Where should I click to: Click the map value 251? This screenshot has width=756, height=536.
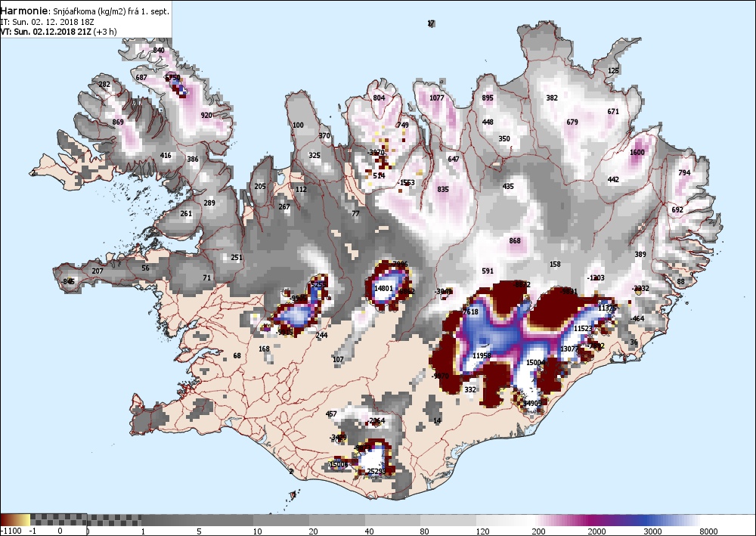coord(236,257)
